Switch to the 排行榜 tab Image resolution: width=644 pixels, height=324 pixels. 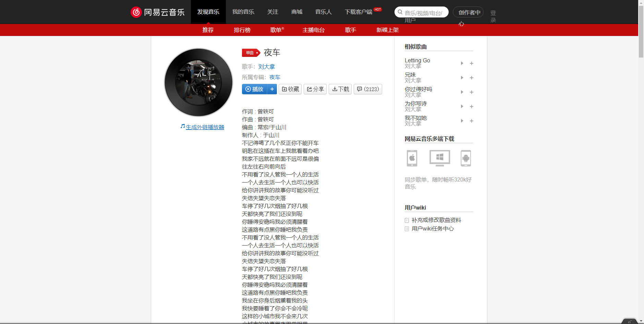pyautogui.click(x=242, y=30)
